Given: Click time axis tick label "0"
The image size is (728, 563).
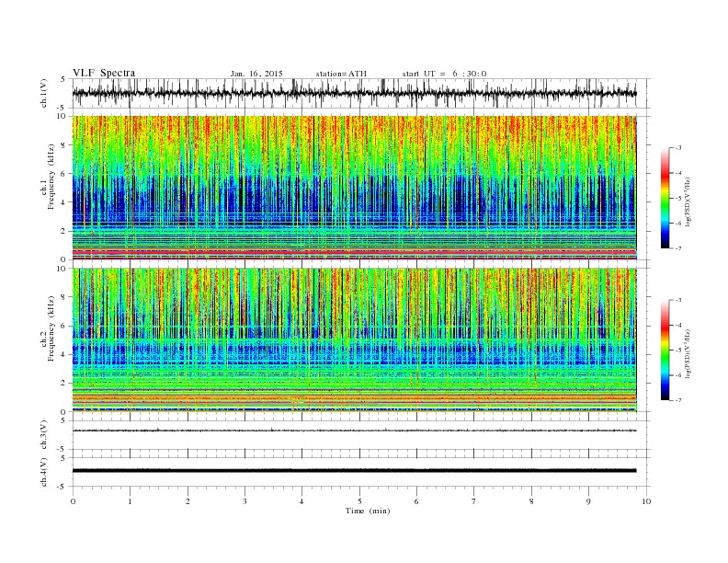Looking at the screenshot, I should (73, 501).
